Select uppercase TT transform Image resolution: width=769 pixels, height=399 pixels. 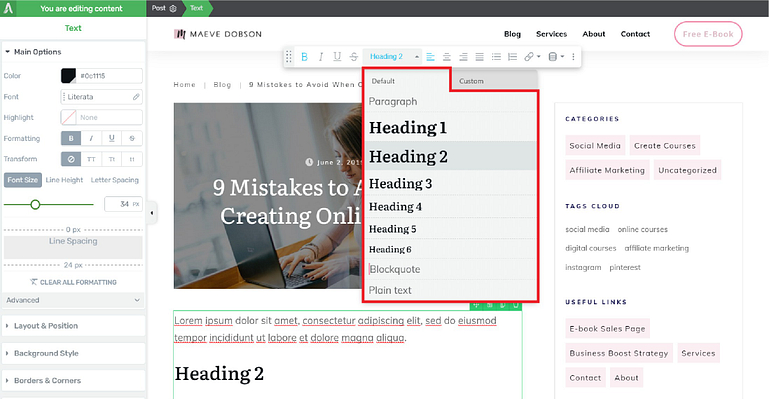(91, 159)
